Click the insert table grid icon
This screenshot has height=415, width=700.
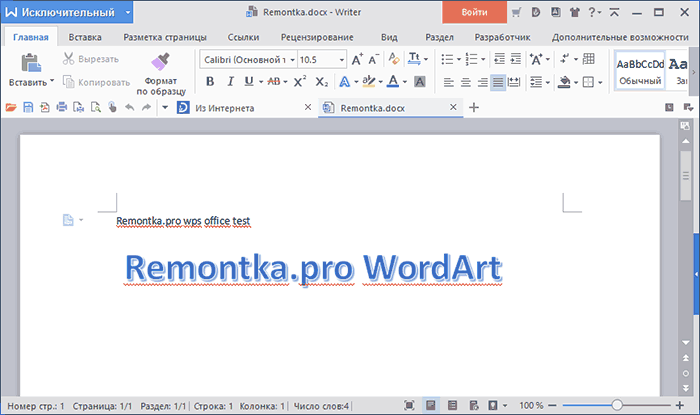coord(589,58)
